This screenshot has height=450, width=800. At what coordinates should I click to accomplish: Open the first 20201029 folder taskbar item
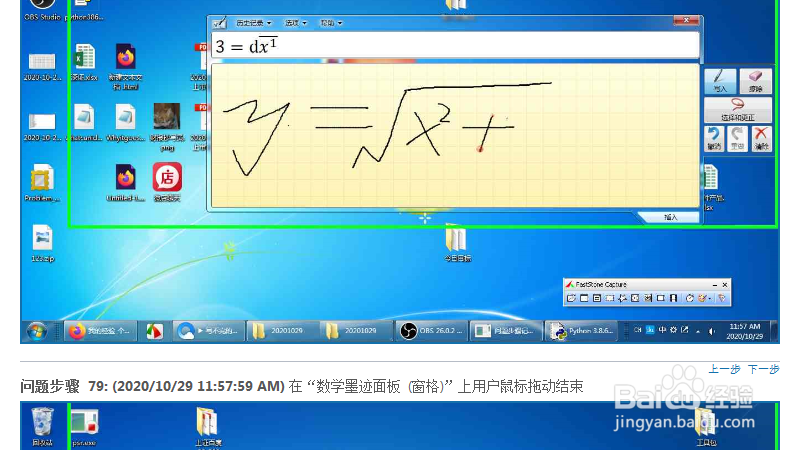pyautogui.click(x=283, y=331)
